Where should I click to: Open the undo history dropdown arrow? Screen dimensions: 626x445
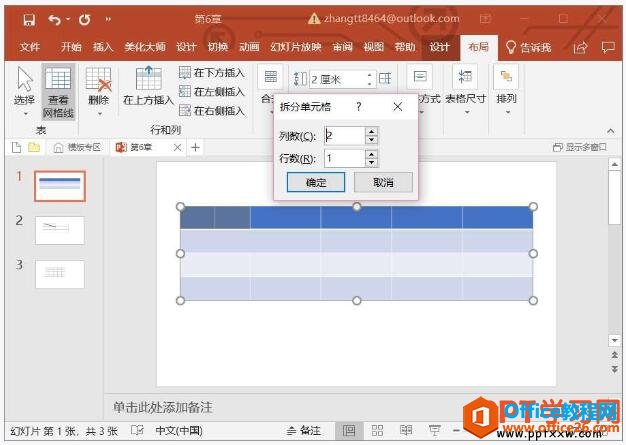[x=68, y=19]
